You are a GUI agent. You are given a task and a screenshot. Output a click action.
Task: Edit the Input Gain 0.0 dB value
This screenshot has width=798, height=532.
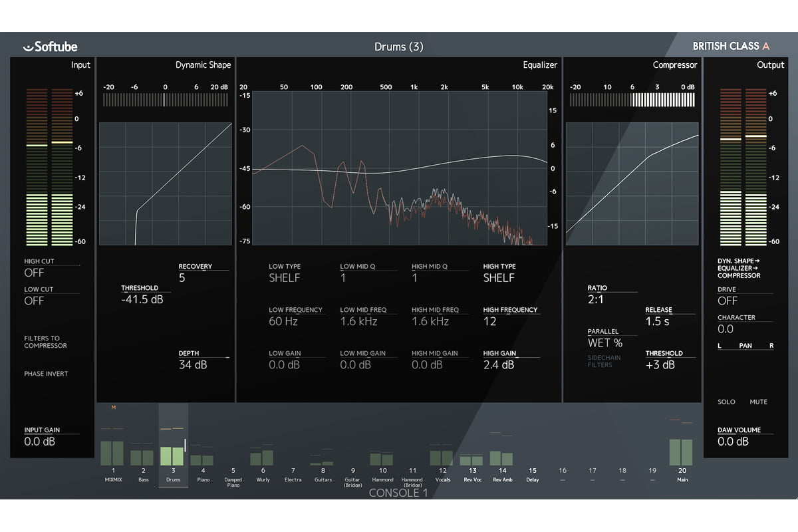click(x=40, y=441)
